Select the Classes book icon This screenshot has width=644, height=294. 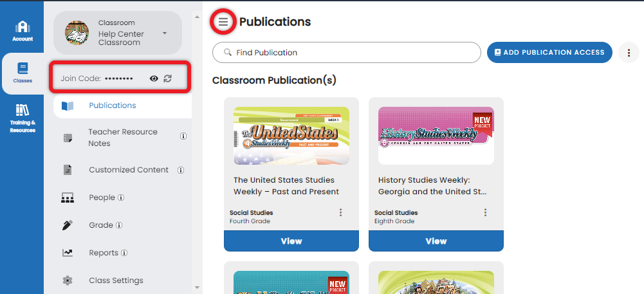pyautogui.click(x=23, y=69)
